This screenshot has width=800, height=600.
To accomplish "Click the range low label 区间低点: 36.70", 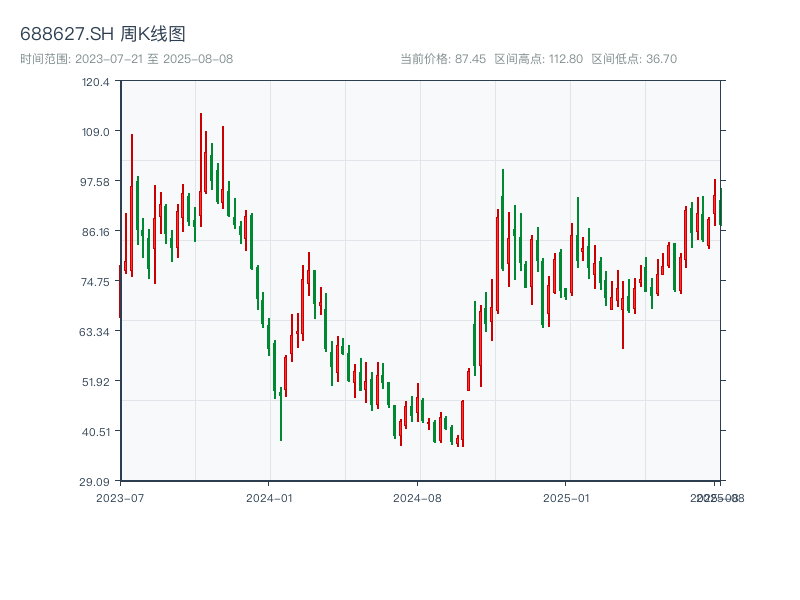I will [x=634, y=59].
